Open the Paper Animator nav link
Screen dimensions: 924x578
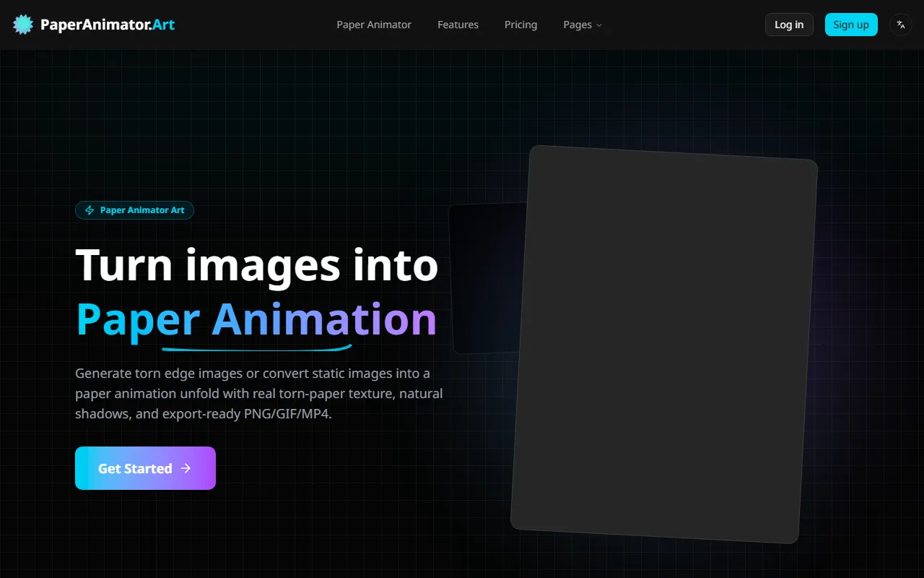[374, 25]
